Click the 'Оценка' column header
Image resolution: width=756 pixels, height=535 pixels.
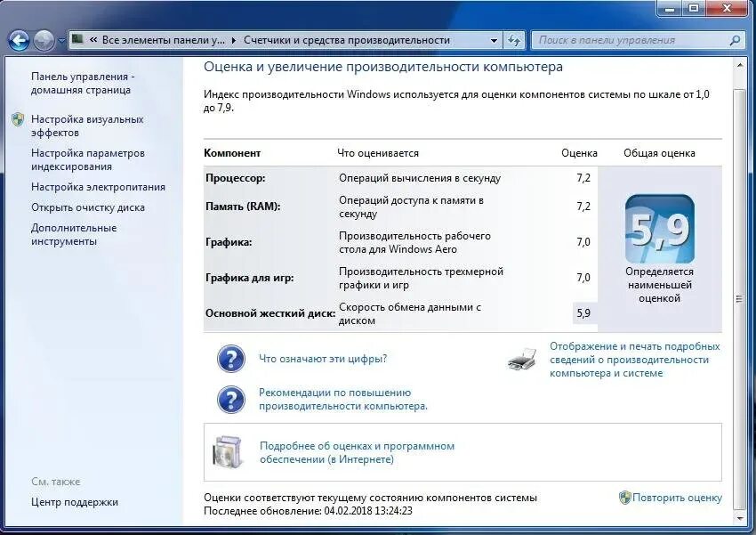(579, 153)
